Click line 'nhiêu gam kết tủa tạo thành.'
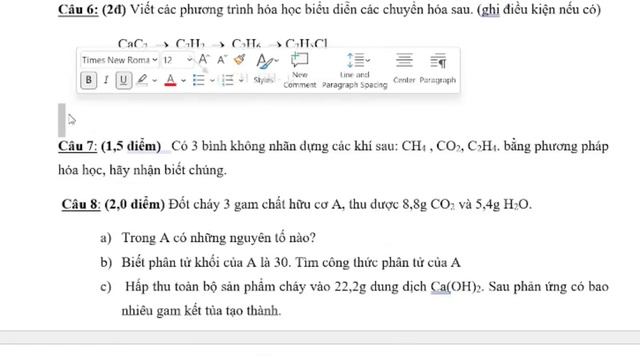Screen dimensions: 640x360 (201, 311)
